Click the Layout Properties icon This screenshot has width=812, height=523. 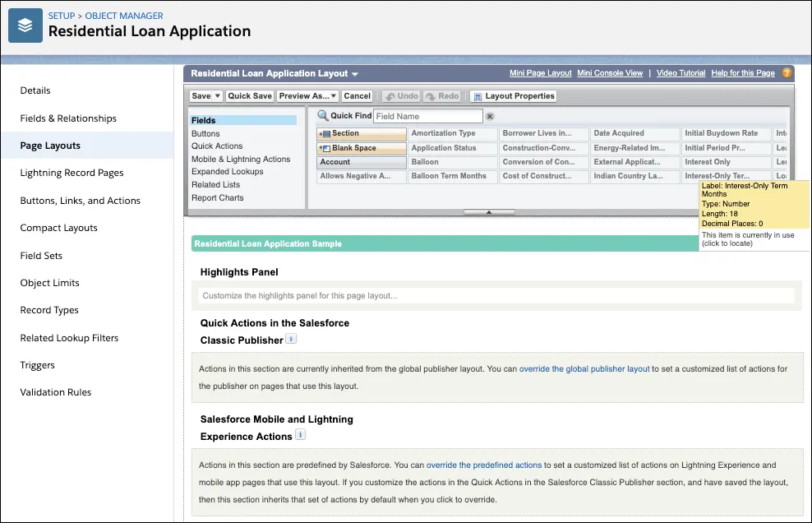pos(478,96)
